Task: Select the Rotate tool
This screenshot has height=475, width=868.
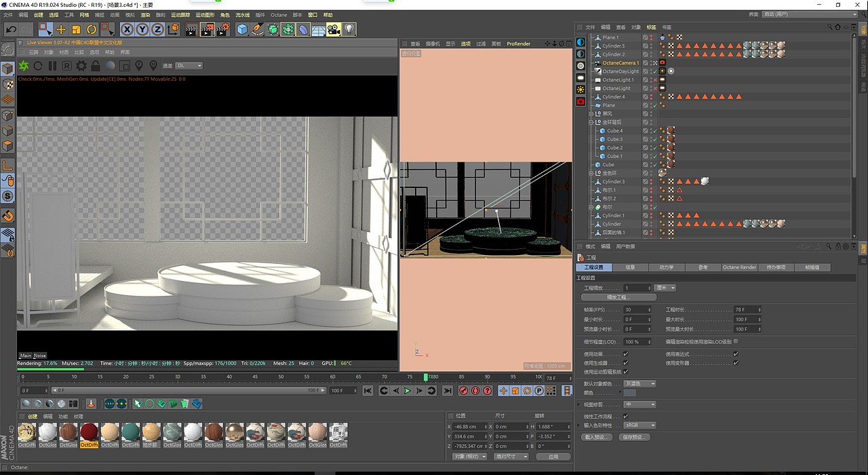Action: [91, 29]
